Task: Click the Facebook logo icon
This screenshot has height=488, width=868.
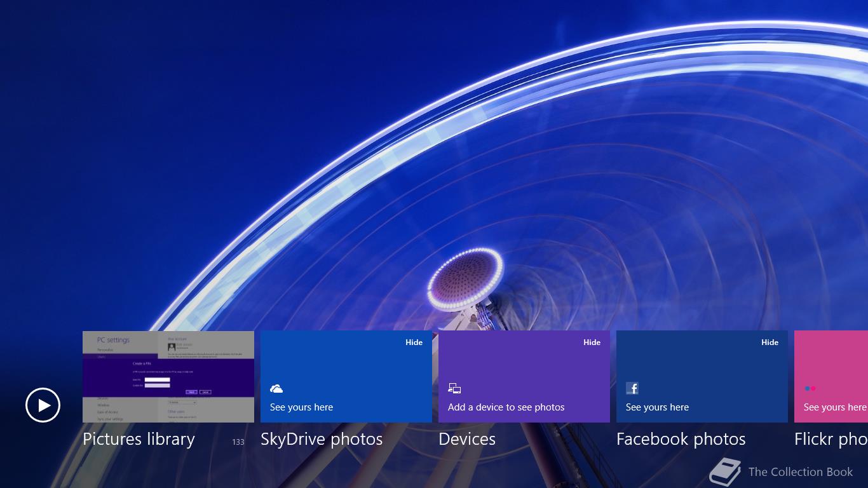Action: [632, 388]
